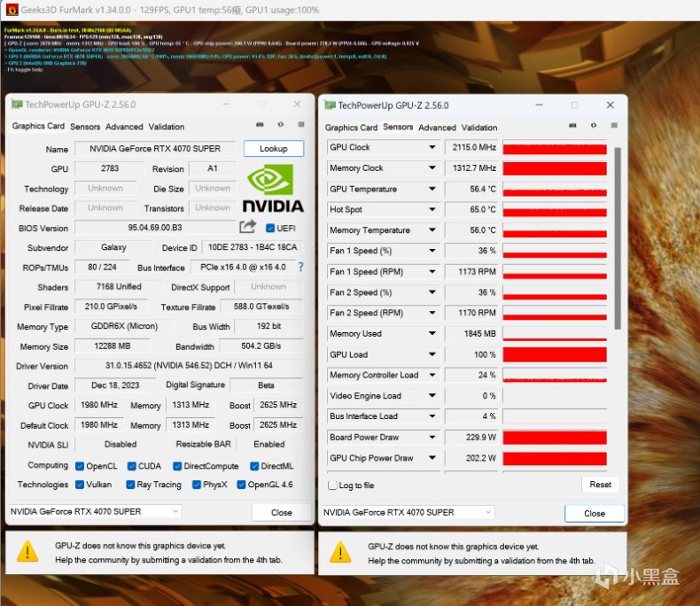
Task: Open the Board Power Draw dropdown
Action: pos(432,437)
